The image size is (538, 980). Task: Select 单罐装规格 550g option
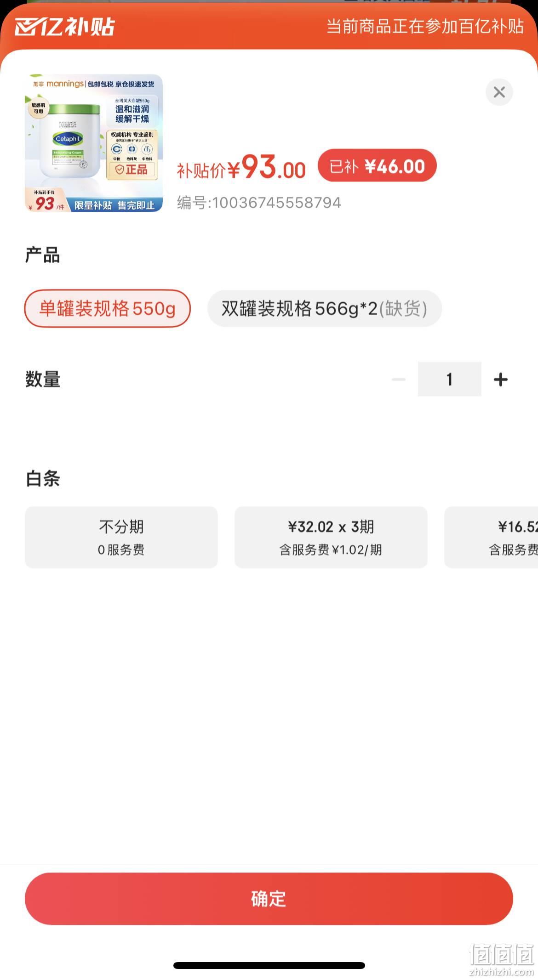point(107,309)
